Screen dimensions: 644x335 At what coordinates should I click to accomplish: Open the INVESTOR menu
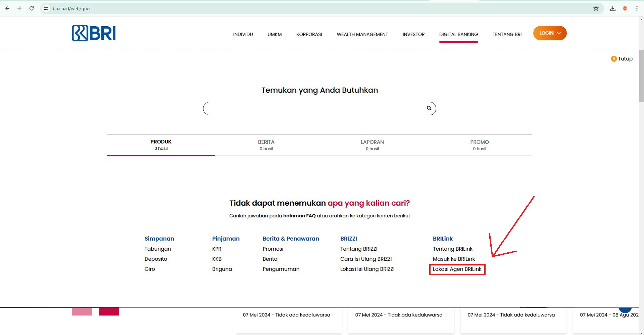click(x=413, y=34)
